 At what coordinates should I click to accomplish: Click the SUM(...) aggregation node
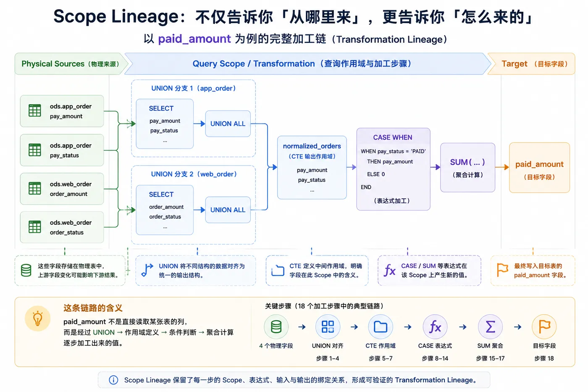pyautogui.click(x=467, y=167)
